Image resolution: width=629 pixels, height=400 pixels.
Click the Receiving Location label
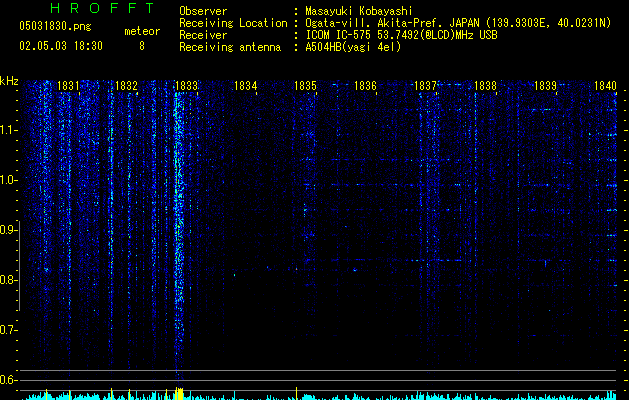click(x=233, y=23)
